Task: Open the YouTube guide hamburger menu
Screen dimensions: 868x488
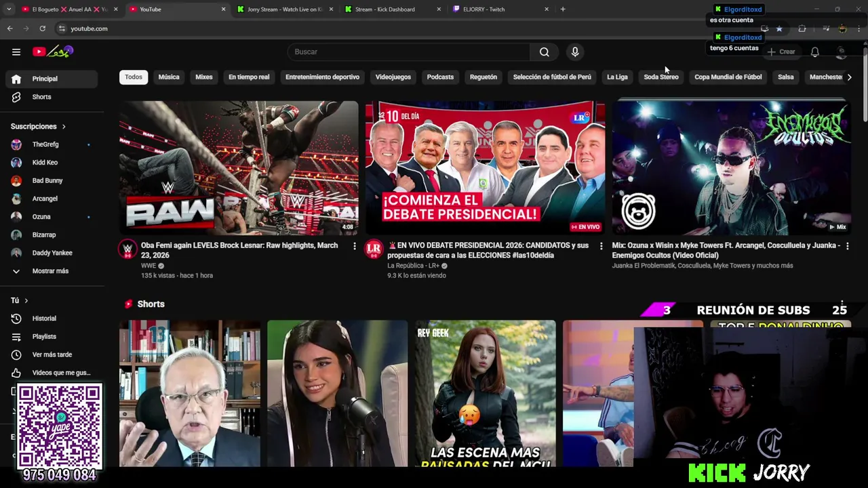Action: click(16, 52)
